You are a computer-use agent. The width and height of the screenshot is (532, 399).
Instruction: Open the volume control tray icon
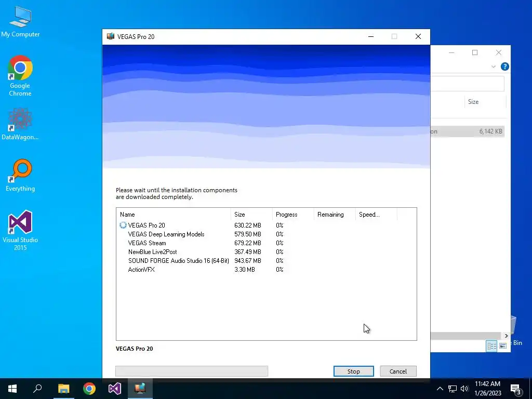click(x=464, y=389)
